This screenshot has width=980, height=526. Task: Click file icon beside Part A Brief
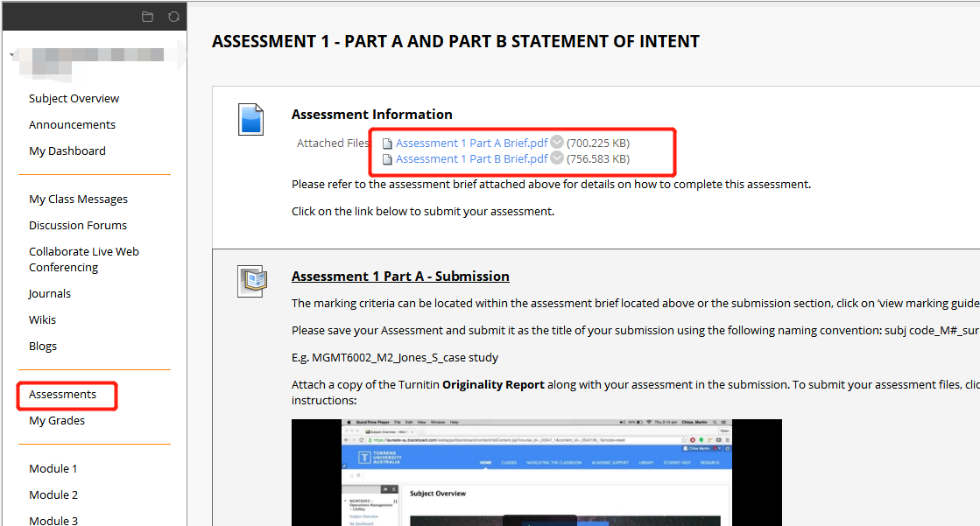(387, 144)
